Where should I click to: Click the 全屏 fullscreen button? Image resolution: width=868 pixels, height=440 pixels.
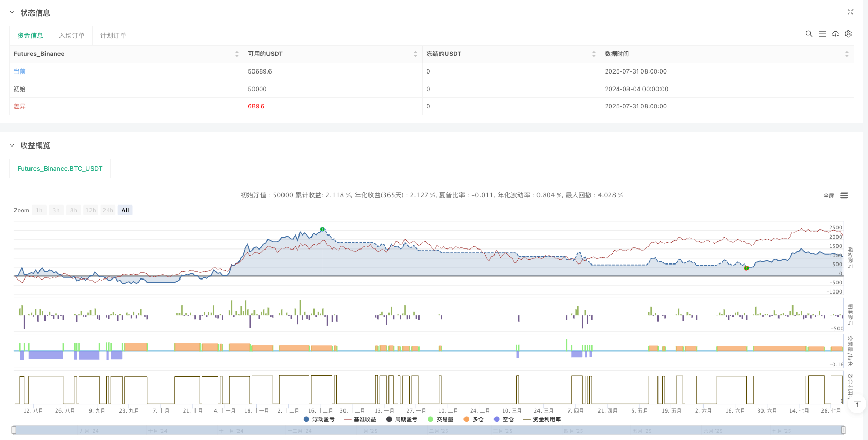(828, 196)
